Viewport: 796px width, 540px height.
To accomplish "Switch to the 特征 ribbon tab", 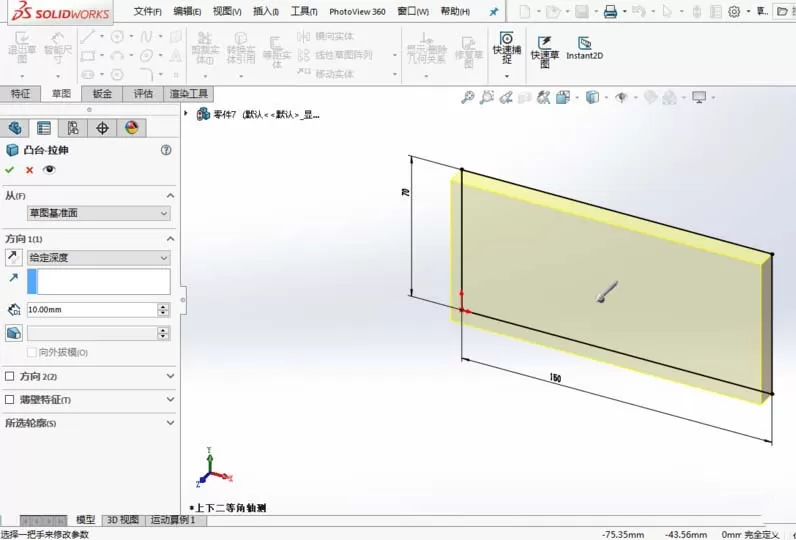I will click(20, 93).
